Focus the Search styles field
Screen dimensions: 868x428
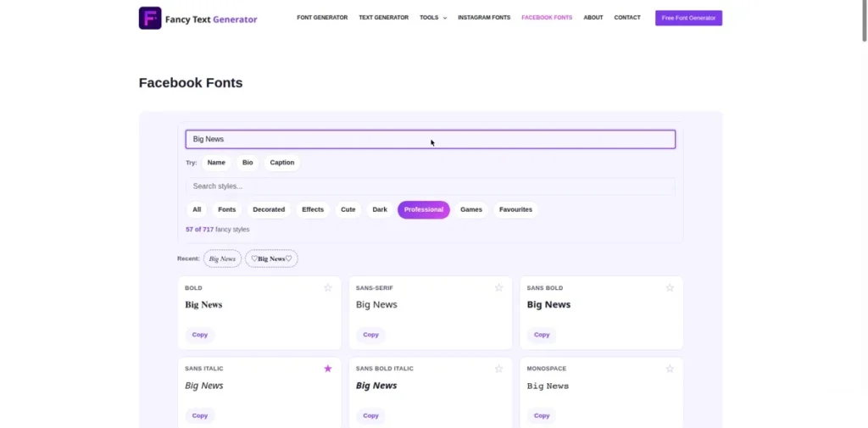[430, 186]
